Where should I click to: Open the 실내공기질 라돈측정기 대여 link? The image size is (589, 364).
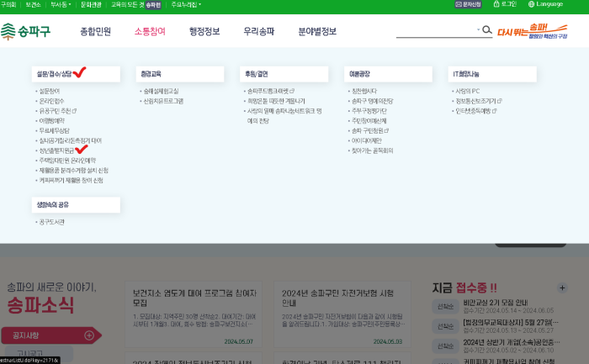(71, 140)
